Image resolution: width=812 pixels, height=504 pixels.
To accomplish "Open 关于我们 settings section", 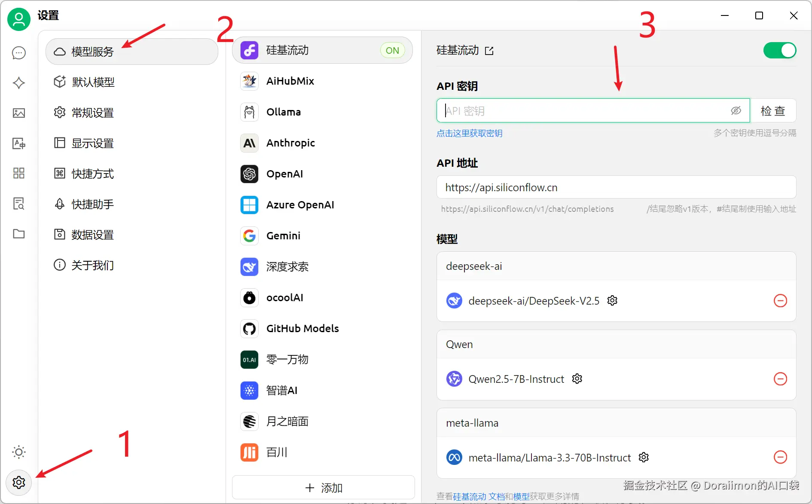I will [x=132, y=265].
